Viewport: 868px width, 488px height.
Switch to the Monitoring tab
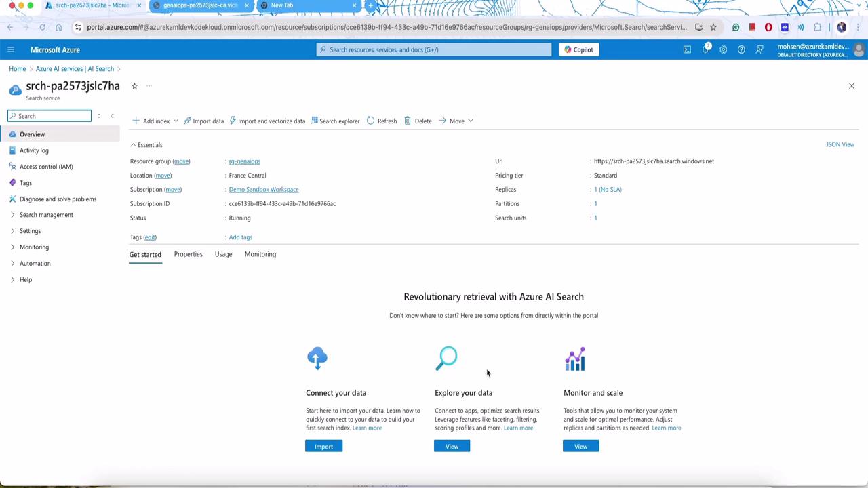click(x=260, y=254)
